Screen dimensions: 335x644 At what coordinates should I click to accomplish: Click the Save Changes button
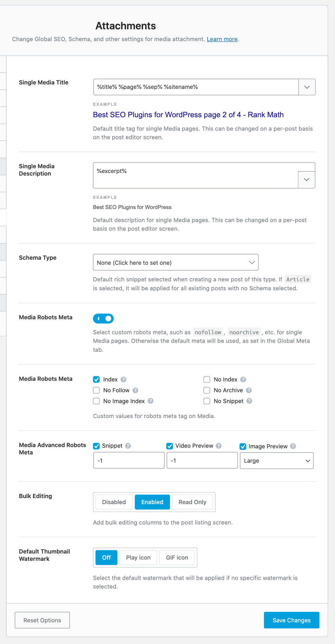pos(291,620)
